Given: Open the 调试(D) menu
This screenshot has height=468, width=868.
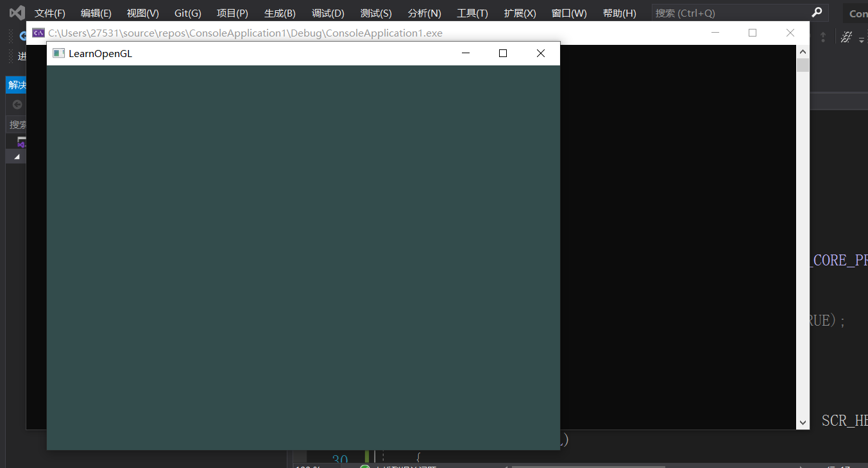Looking at the screenshot, I should click(x=328, y=13).
